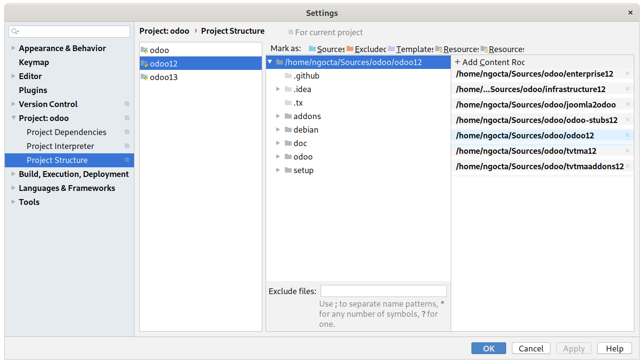This screenshot has height=364, width=644.
Task: Collapse the odoo12 root folder tree
Action: 270,62
